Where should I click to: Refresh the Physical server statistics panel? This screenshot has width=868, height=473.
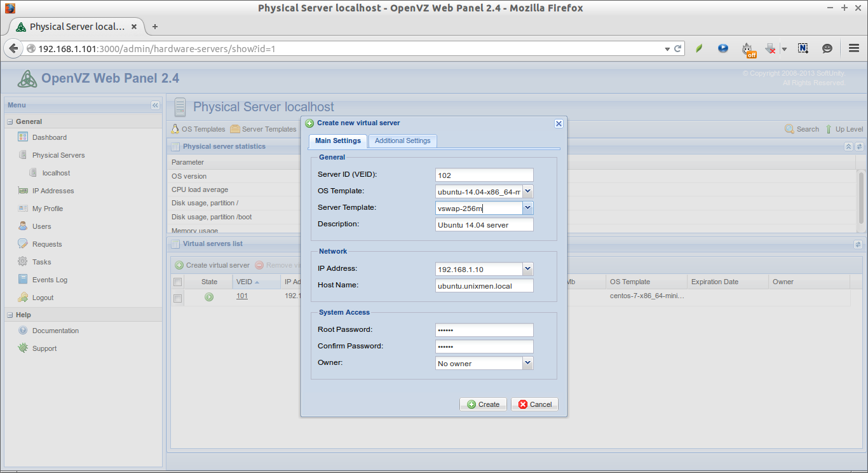pos(859,146)
